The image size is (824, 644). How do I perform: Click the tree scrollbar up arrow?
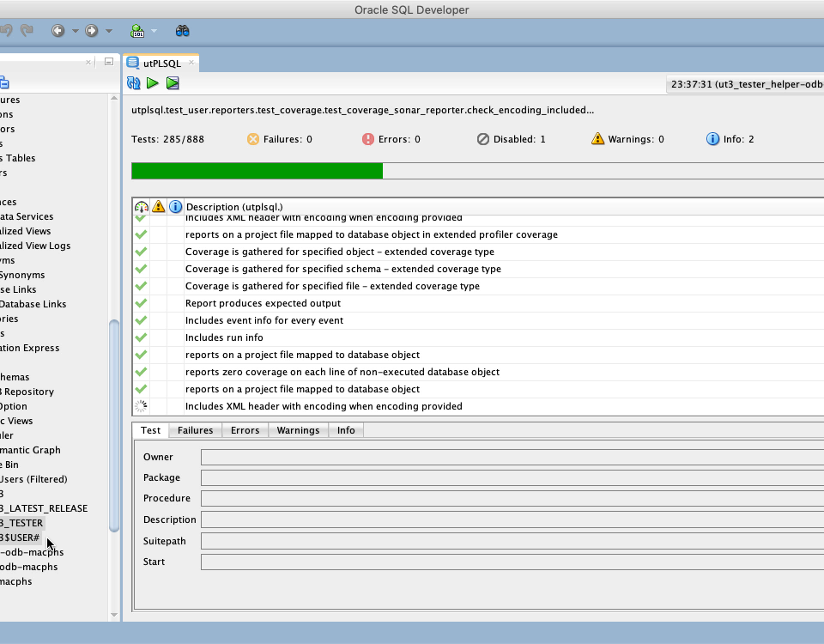point(114,98)
